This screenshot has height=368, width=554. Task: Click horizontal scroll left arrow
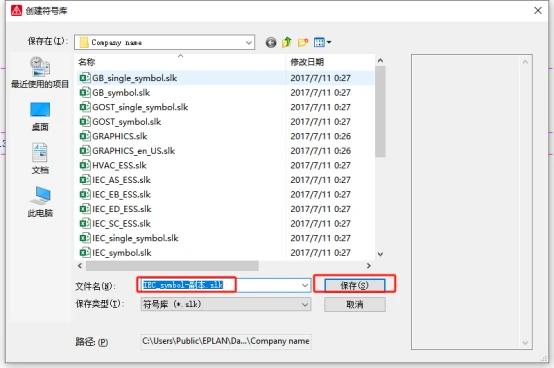[80, 266]
